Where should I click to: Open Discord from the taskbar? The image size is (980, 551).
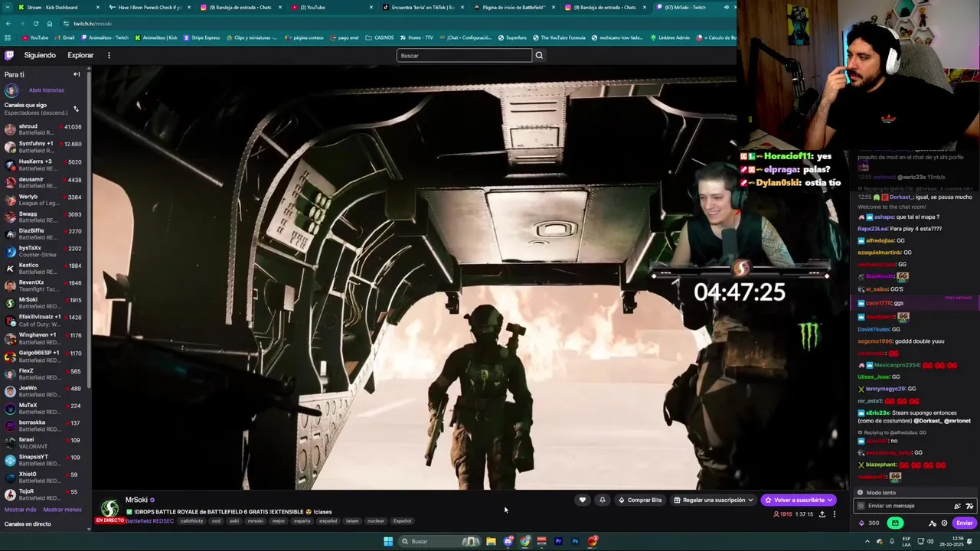[x=508, y=541]
